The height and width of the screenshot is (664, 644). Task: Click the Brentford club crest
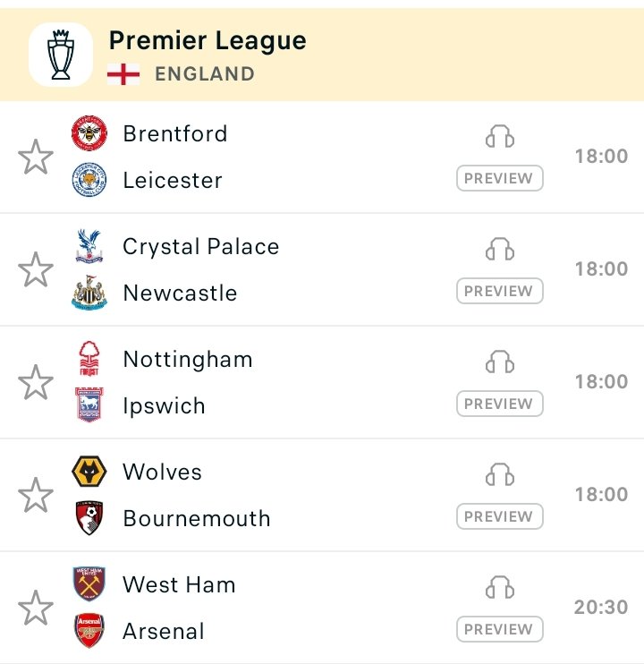[x=89, y=133]
